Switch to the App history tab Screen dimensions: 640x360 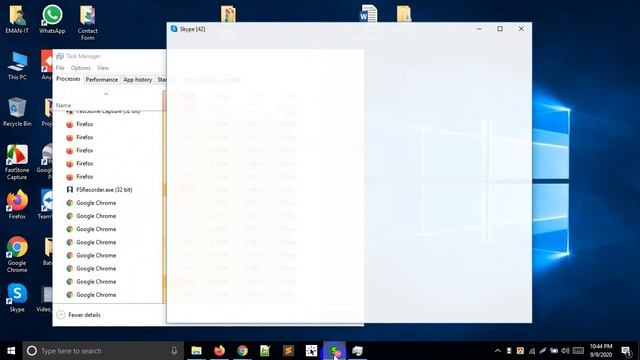coord(138,80)
